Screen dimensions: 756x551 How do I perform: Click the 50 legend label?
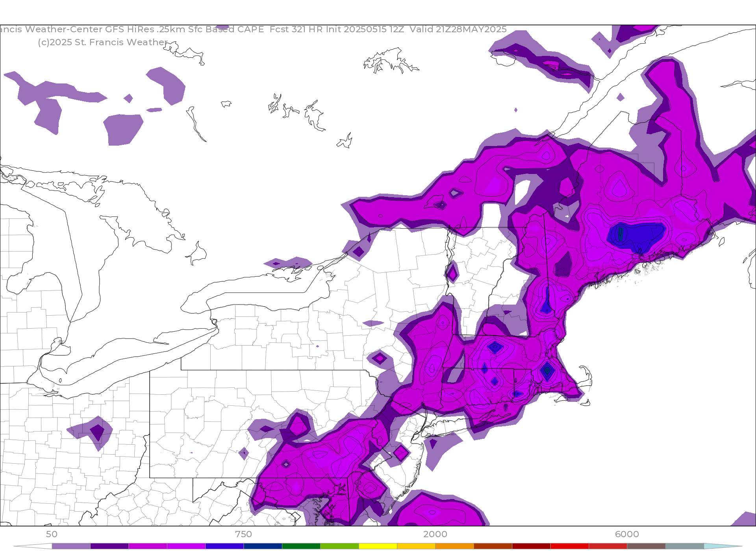(52, 534)
